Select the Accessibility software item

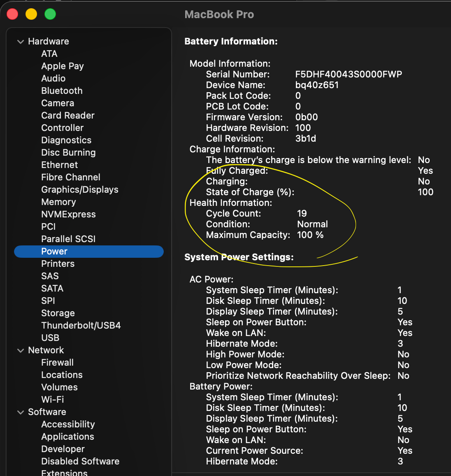point(68,424)
